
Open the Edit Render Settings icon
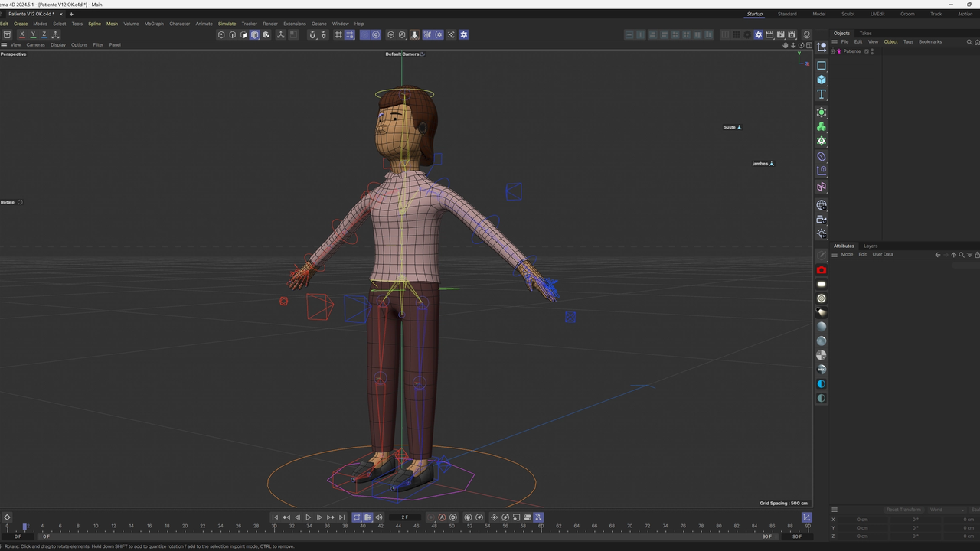(792, 34)
